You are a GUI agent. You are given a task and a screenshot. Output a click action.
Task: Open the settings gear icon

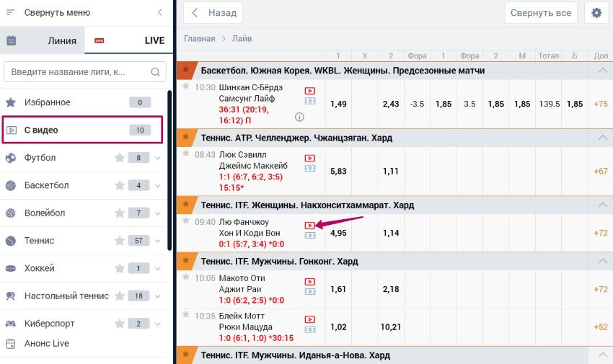(596, 13)
